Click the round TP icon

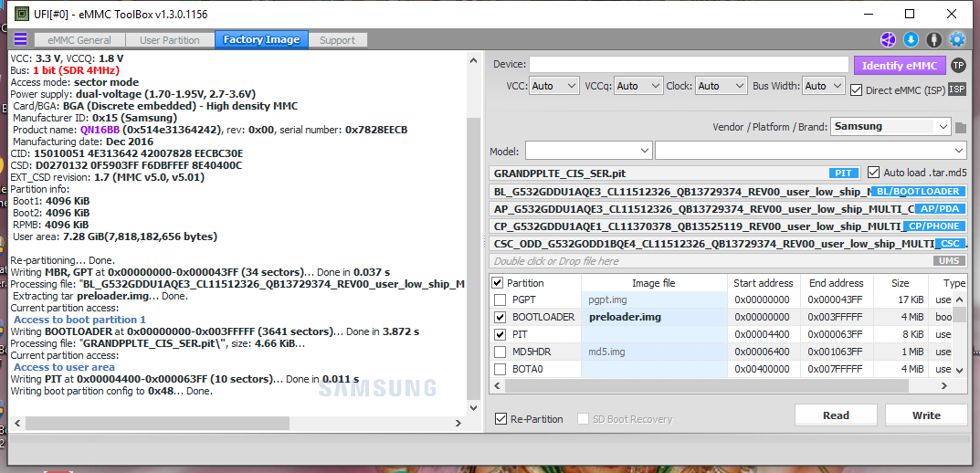coord(957,65)
